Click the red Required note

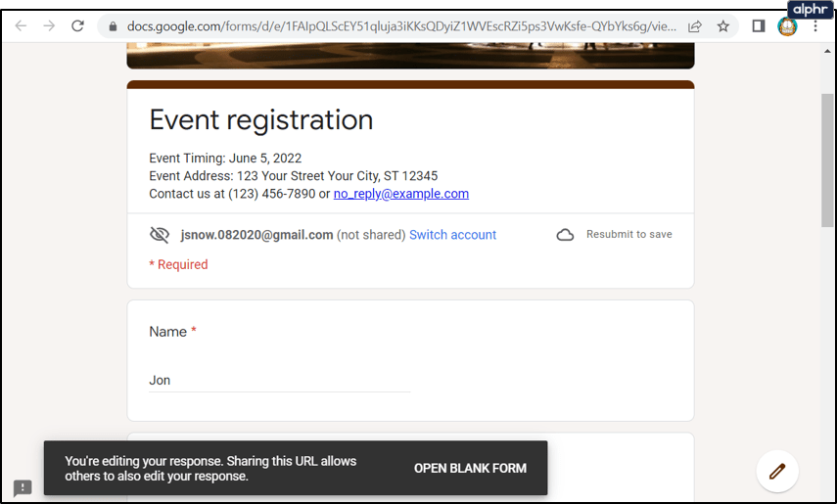pos(178,265)
